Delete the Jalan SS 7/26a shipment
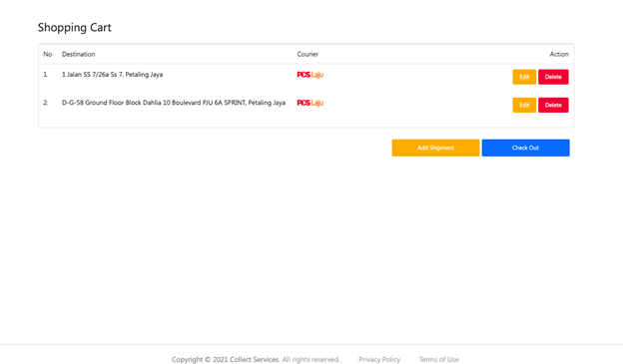Viewport: 623px width, 364px height. [x=553, y=77]
